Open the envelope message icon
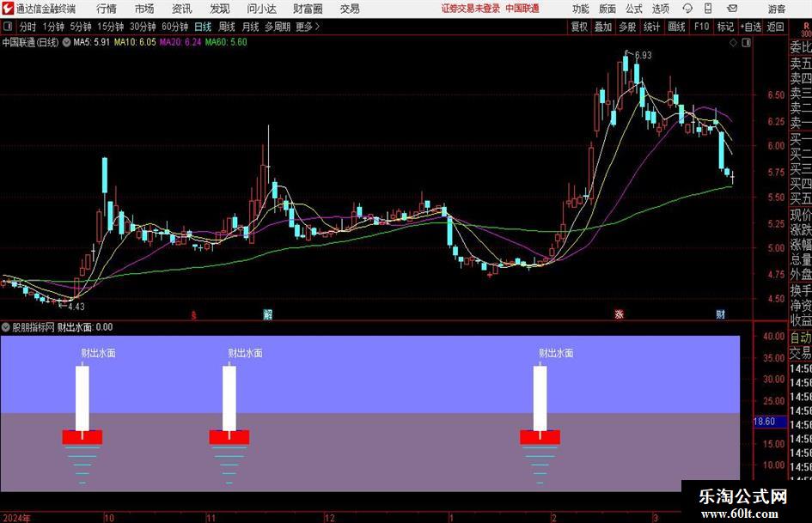 pyautogui.click(x=732, y=9)
